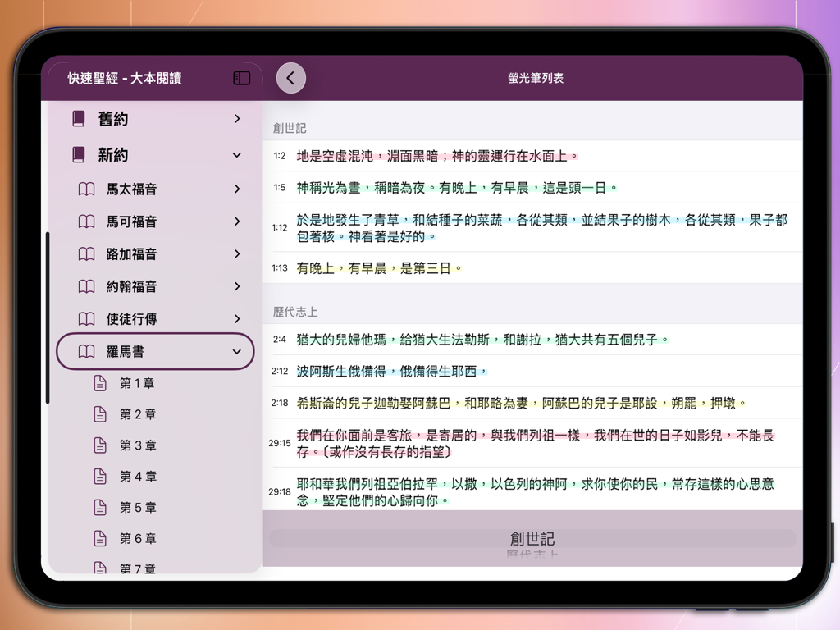Open chapter 第 7 章
This screenshot has height=630, width=840.
pos(137,566)
